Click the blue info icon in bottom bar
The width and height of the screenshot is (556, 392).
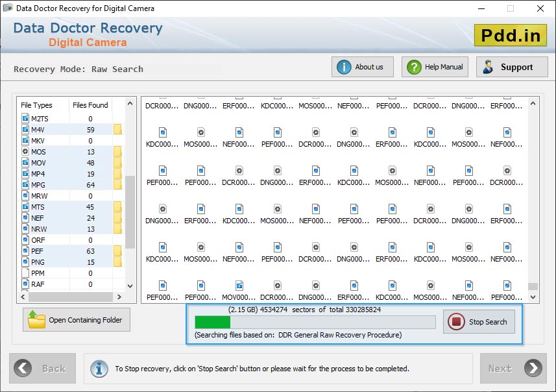[x=99, y=368]
